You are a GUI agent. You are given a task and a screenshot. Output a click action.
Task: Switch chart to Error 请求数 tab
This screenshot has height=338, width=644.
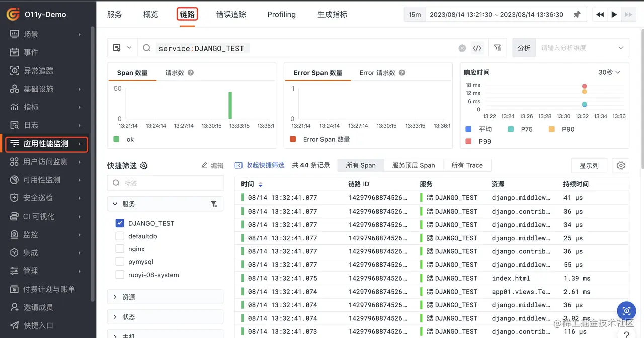pyautogui.click(x=377, y=73)
